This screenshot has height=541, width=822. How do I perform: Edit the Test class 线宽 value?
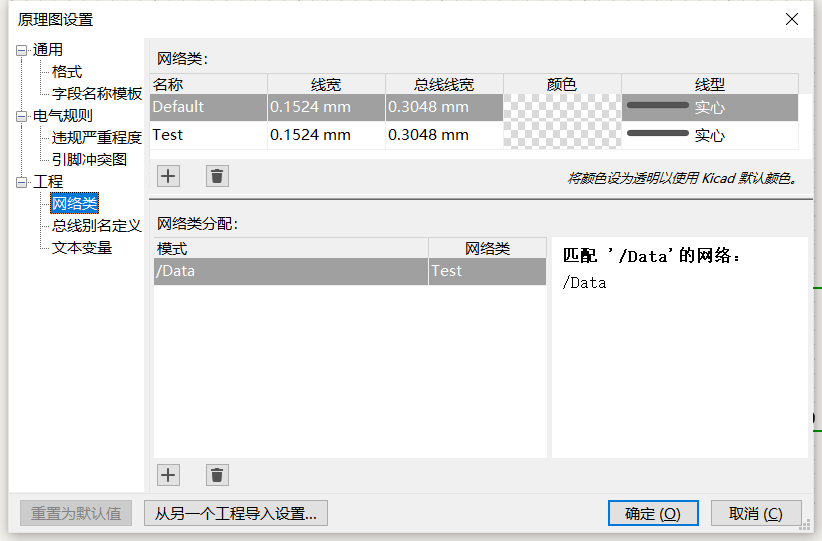click(327, 135)
